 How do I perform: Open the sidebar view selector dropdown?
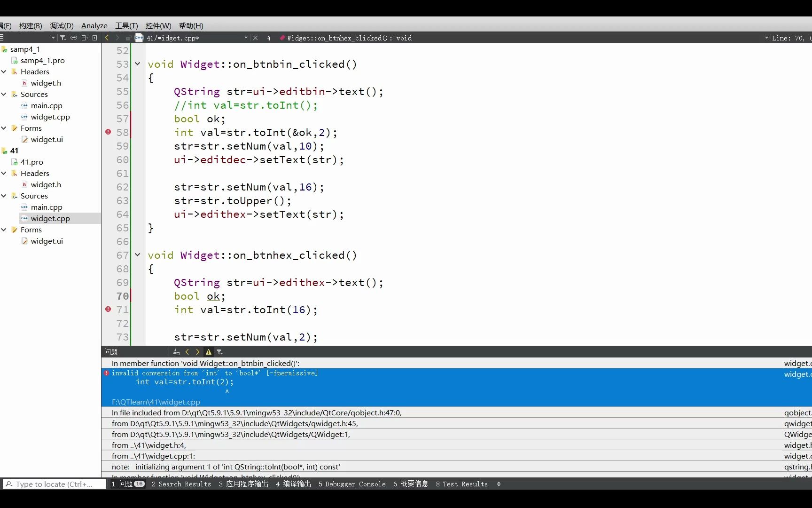tap(53, 38)
